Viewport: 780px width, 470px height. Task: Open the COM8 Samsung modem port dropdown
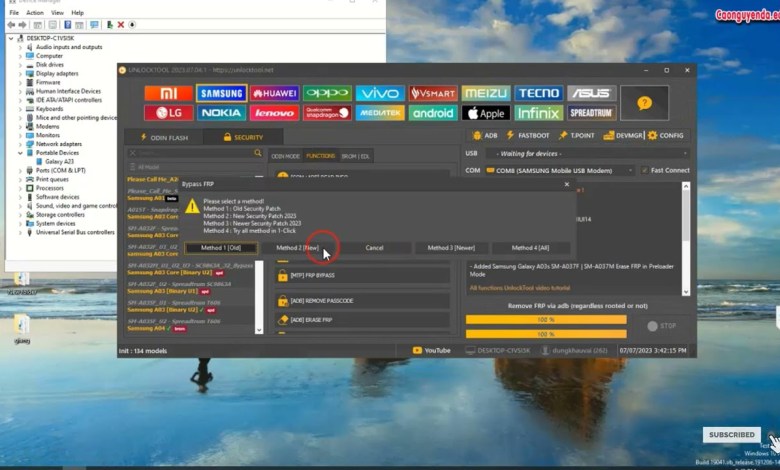pyautogui.click(x=560, y=170)
